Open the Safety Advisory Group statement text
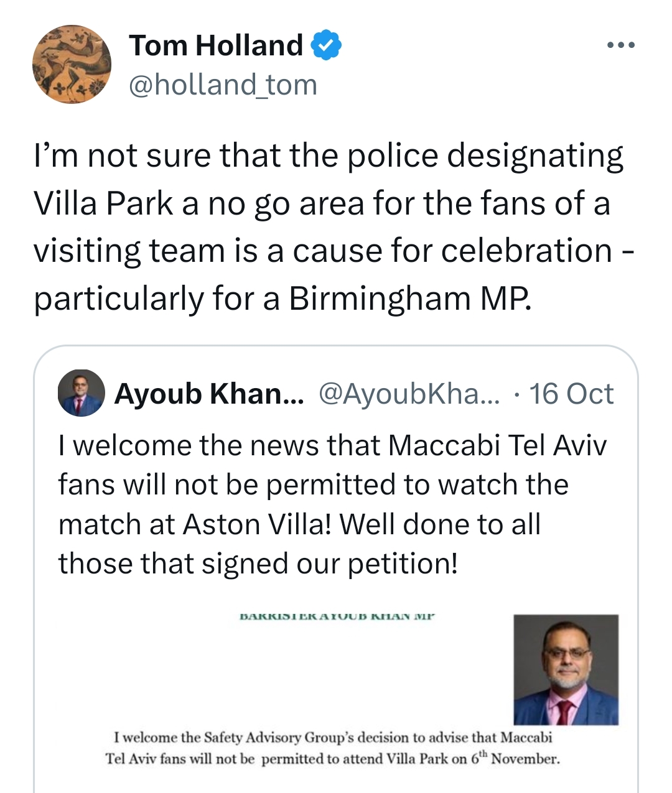Image resolution: width=672 pixels, height=793 pixels. point(333,748)
